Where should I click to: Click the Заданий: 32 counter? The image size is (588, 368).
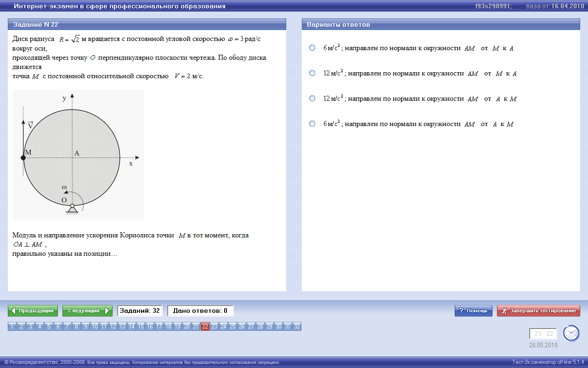(140, 311)
